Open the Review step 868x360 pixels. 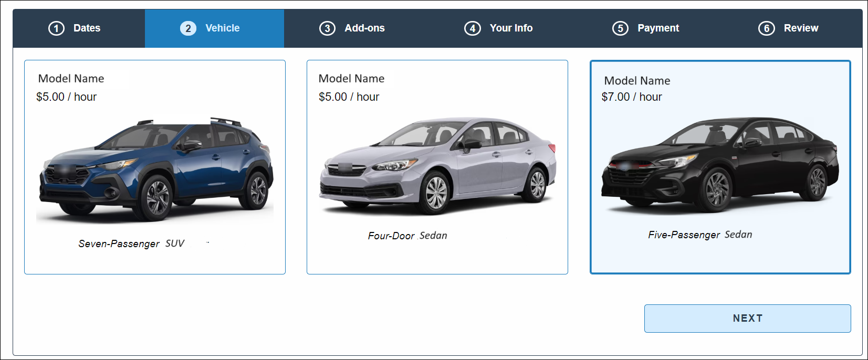coord(801,28)
